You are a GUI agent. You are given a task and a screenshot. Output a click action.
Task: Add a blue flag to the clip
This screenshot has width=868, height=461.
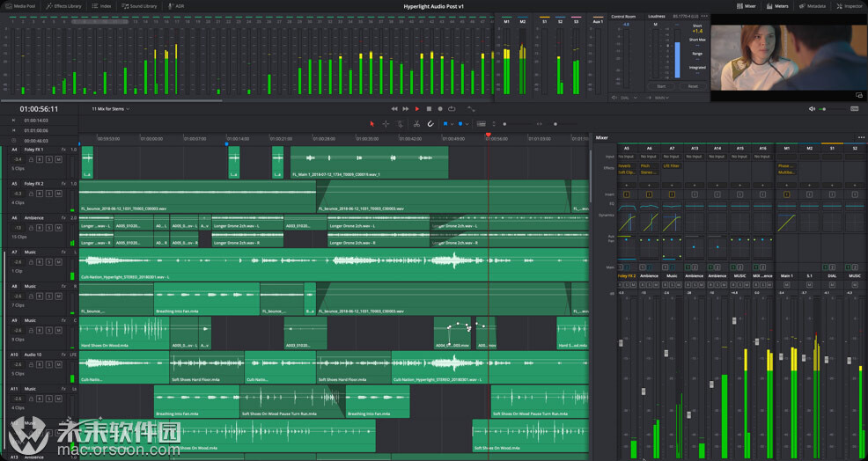tap(445, 124)
